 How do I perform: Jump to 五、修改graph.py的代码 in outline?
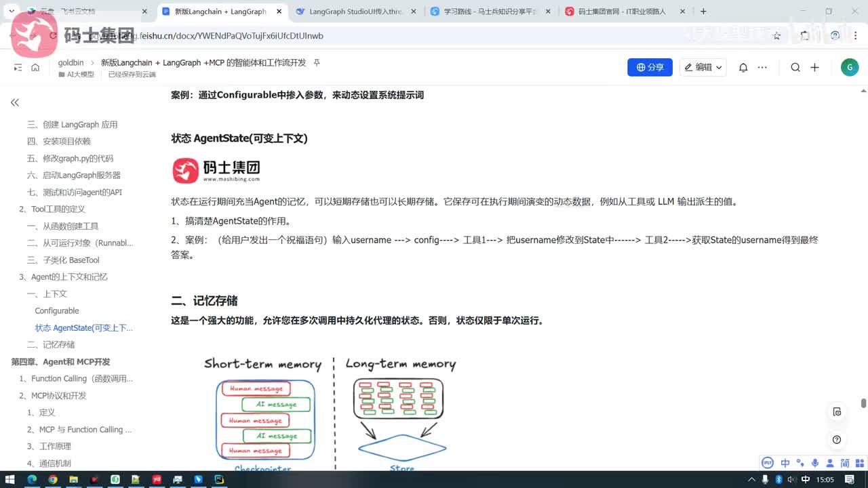click(x=71, y=159)
